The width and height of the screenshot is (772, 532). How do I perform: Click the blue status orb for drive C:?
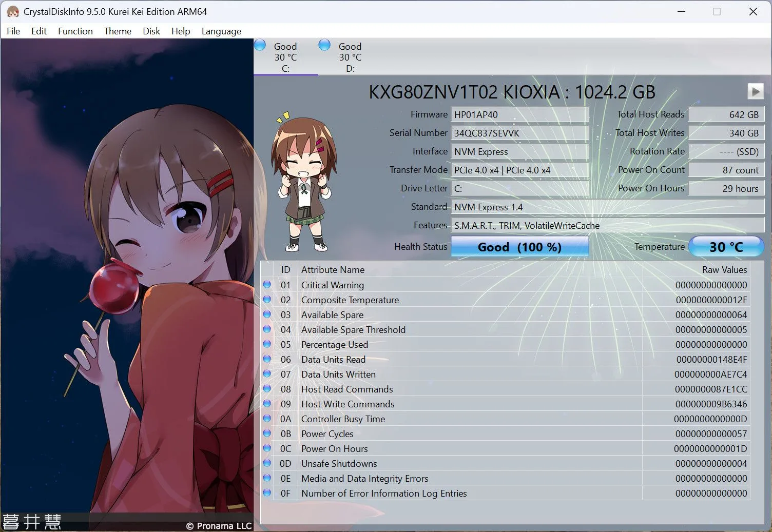pyautogui.click(x=260, y=45)
